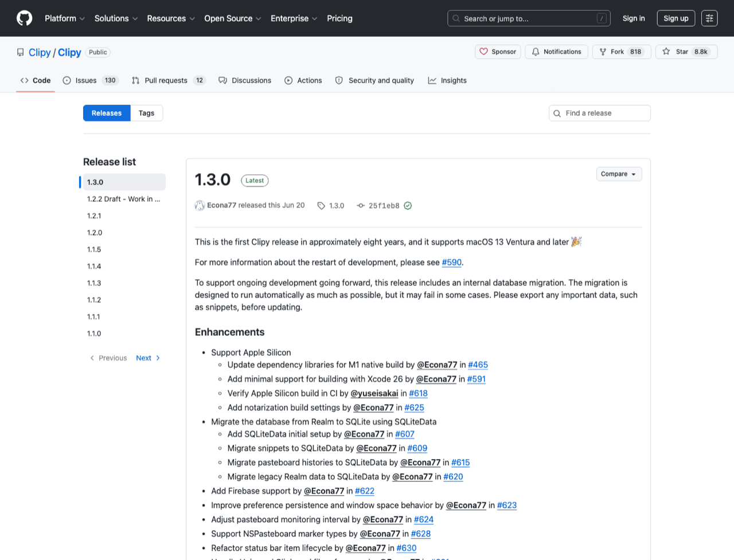Open the Pull requests tab

[x=169, y=80]
